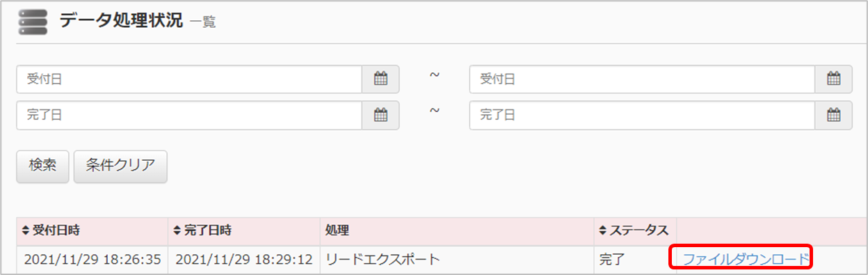Open calendar picker for end 完了日 field
This screenshot has width=868, height=275.
pos(833,115)
